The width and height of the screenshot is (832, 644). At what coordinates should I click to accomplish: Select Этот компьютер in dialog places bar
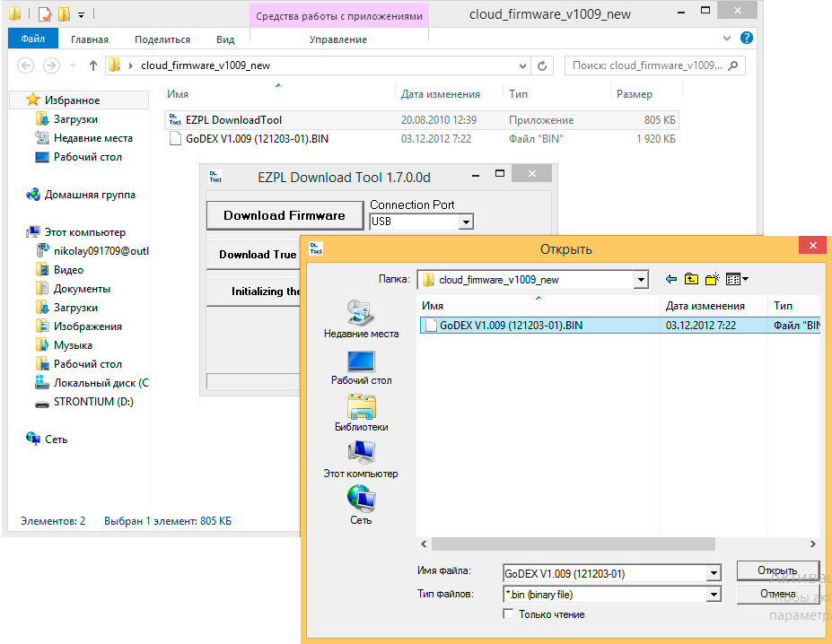[x=361, y=459]
